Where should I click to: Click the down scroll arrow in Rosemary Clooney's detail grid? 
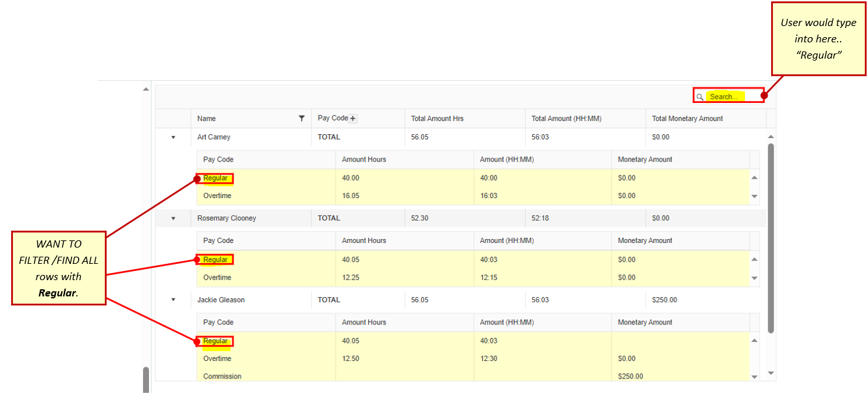(x=754, y=278)
